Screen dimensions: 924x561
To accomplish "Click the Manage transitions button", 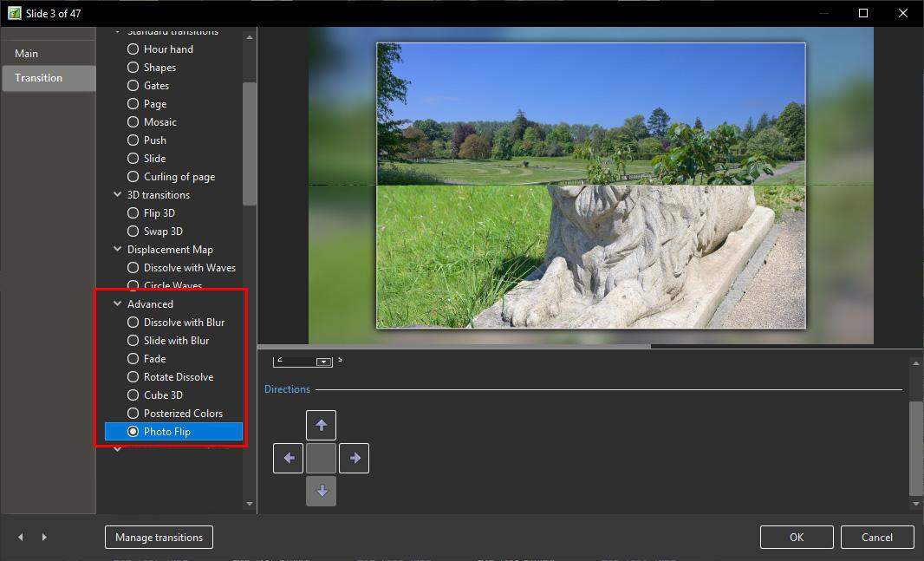I will coord(159,538).
